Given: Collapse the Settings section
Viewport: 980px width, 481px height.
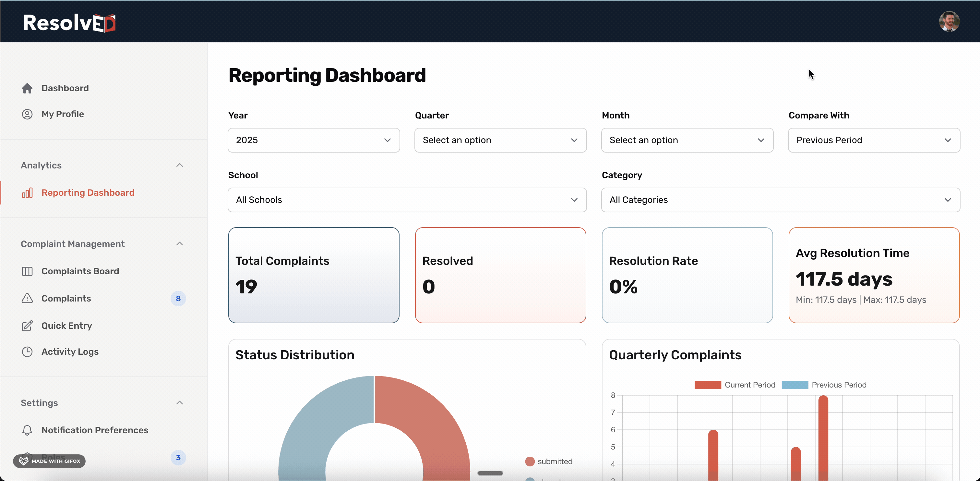Looking at the screenshot, I should (180, 403).
